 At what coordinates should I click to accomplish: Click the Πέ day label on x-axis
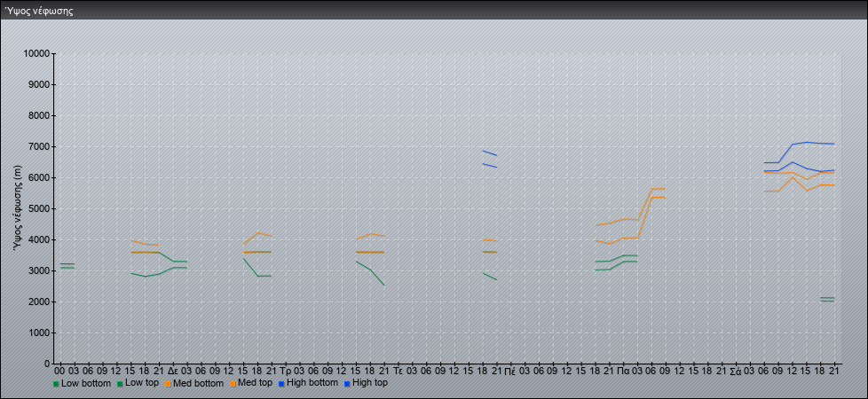tap(510, 371)
